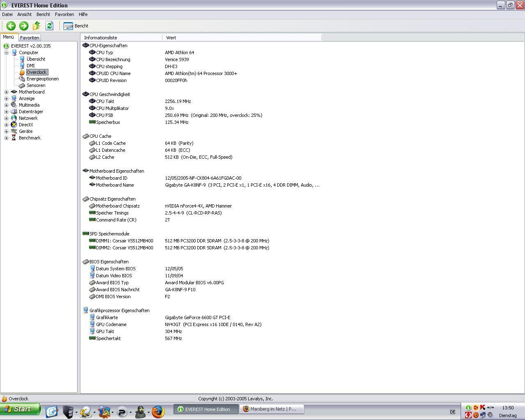Click the Geräte icon in tree
The height and width of the screenshot is (420, 525).
click(14, 131)
